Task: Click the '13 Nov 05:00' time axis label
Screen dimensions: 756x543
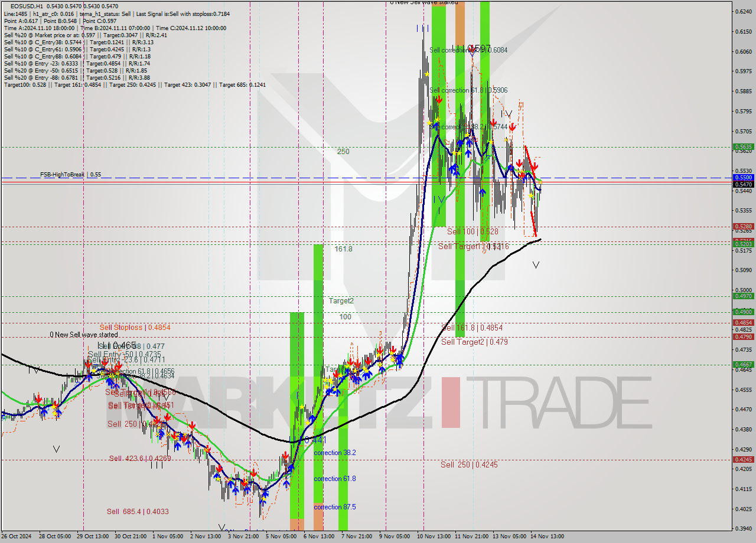Action: (509, 537)
